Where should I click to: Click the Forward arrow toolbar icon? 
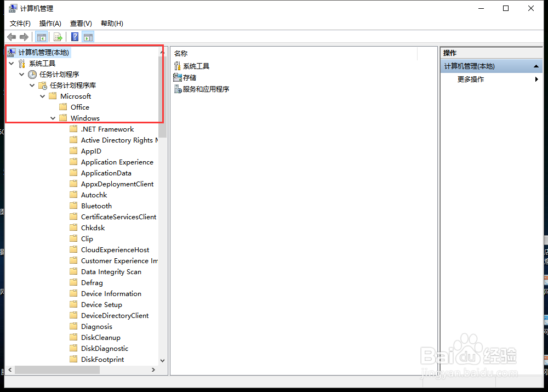click(24, 37)
